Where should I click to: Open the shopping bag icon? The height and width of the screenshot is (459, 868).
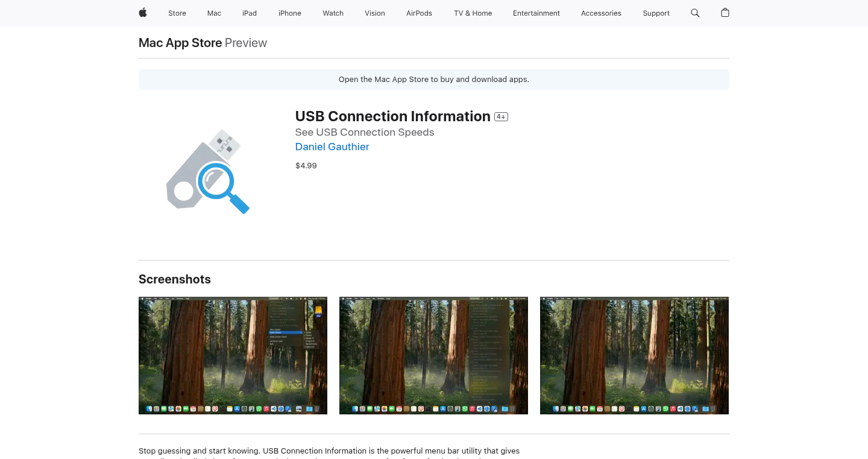(x=725, y=13)
